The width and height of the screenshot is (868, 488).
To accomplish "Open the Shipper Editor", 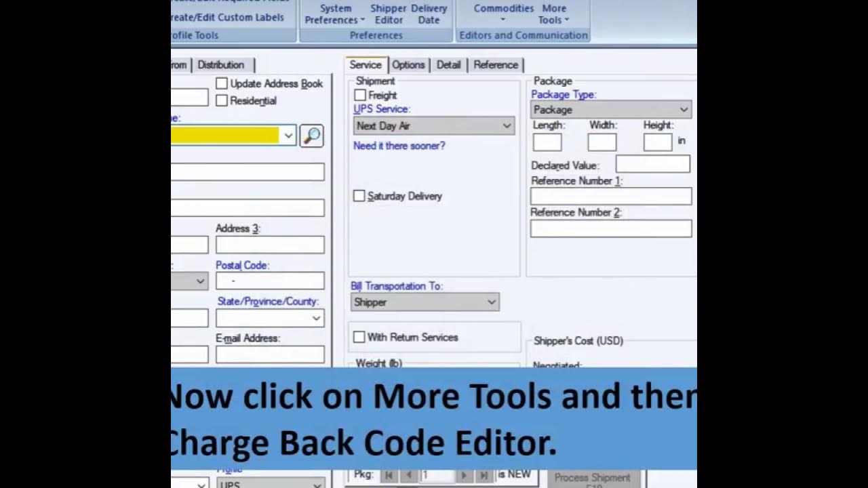I will tap(389, 14).
